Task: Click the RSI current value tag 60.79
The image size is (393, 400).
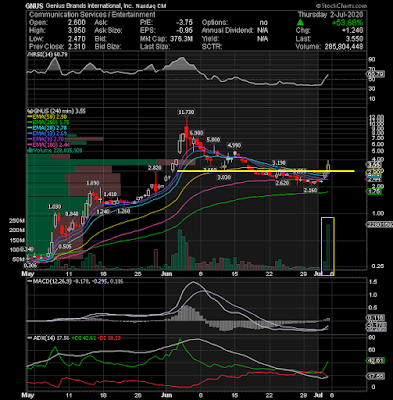Action: pos(375,74)
